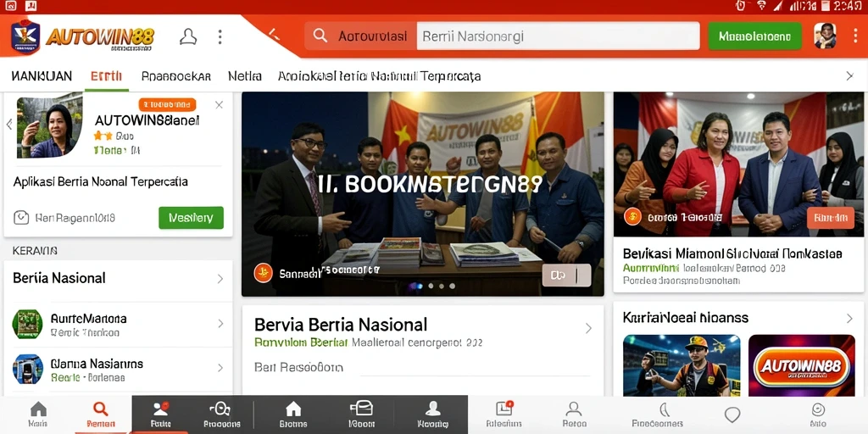Expand the Berita Nasional section chevron
Image resolution: width=868 pixels, height=434 pixels.
tap(220, 278)
